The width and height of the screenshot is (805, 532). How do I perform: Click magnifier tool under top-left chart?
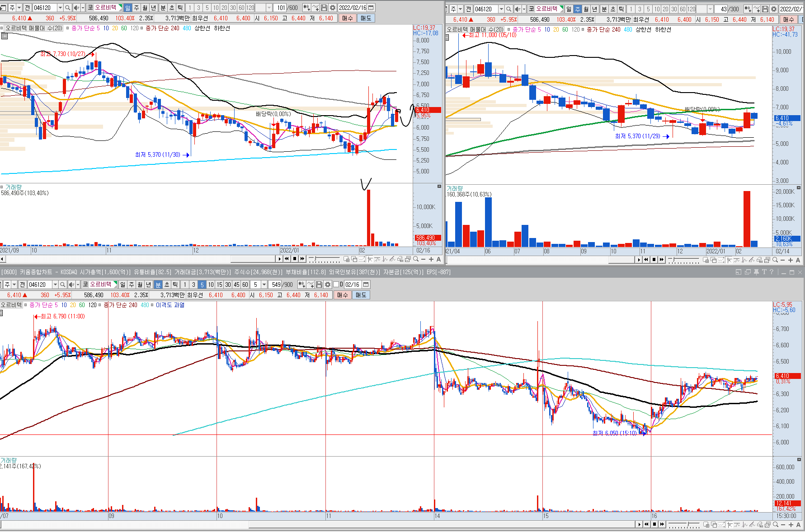[x=415, y=259]
